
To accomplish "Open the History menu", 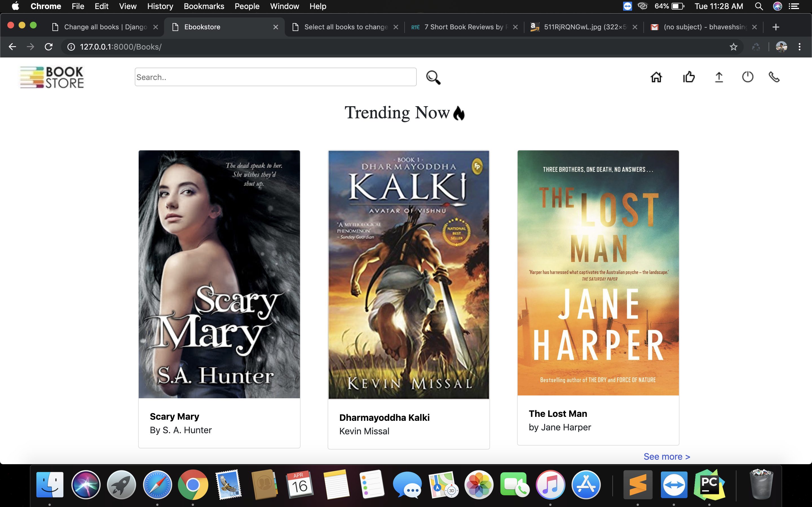I will pyautogui.click(x=160, y=6).
